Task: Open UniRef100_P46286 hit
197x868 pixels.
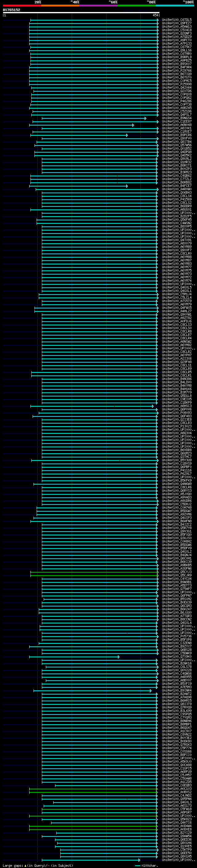Action: (176, 101)
